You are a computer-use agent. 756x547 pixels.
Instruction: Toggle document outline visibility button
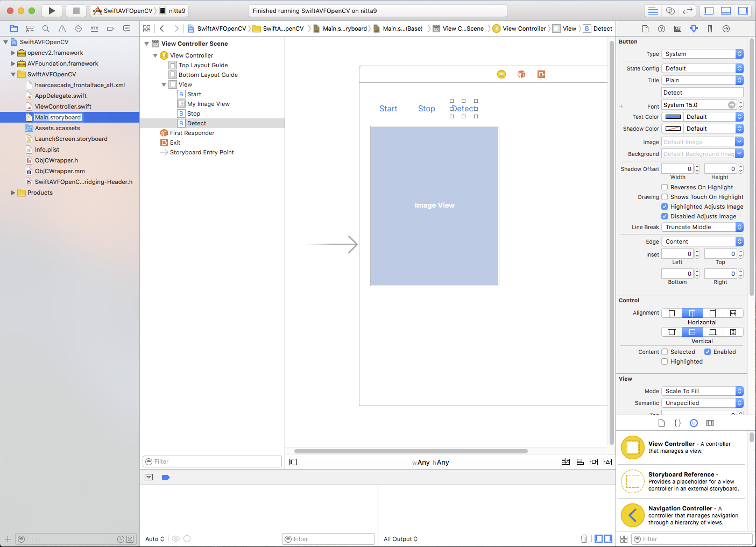tap(293, 462)
